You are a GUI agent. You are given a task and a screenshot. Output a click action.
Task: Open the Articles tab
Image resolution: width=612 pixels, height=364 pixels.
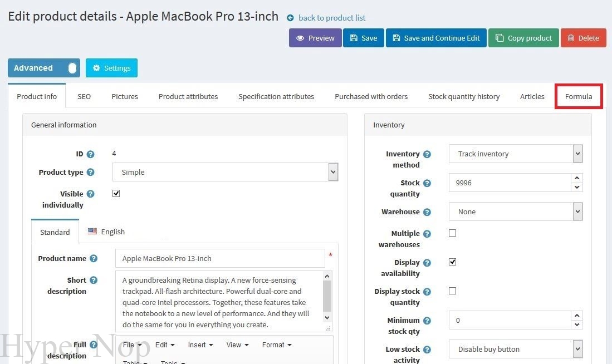pyautogui.click(x=532, y=96)
